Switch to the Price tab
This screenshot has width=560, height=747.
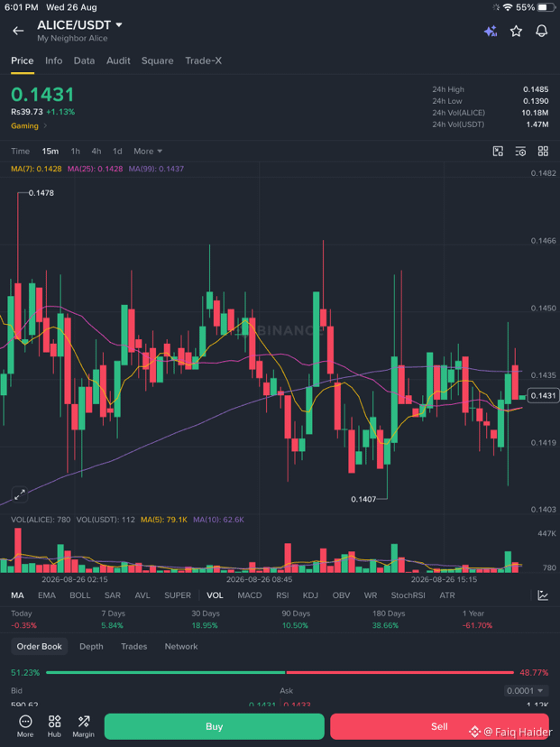[23, 61]
